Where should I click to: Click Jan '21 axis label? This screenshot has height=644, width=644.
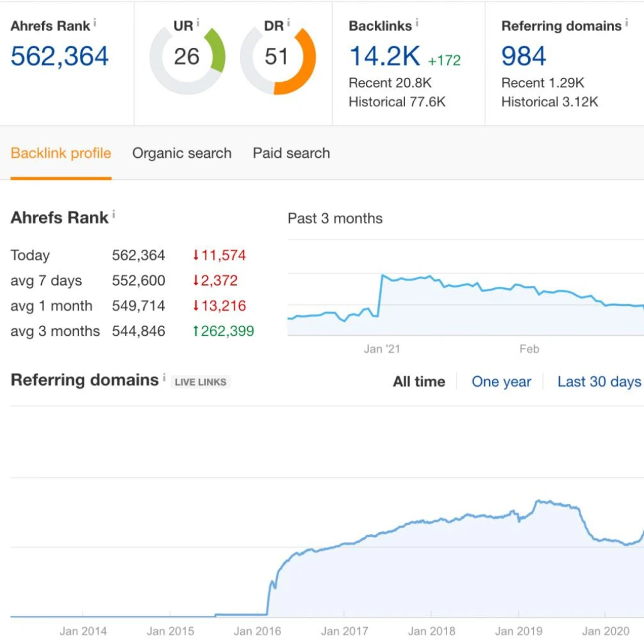[382, 349]
